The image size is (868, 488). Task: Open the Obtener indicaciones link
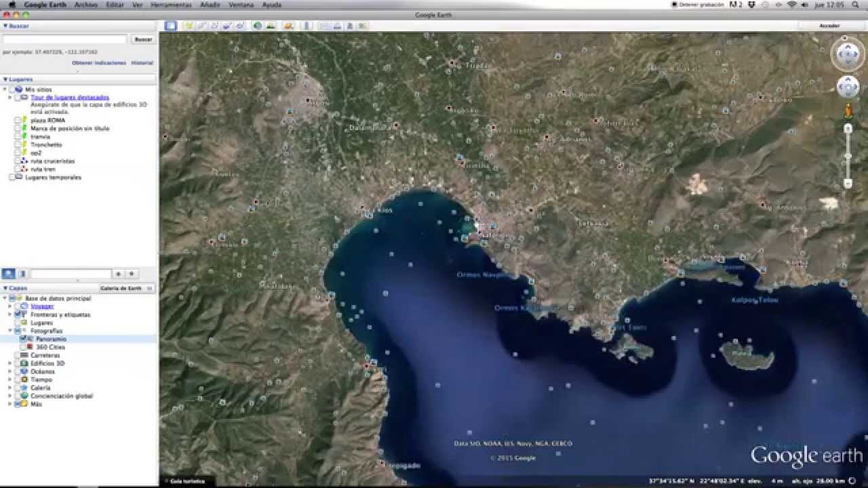(99, 63)
